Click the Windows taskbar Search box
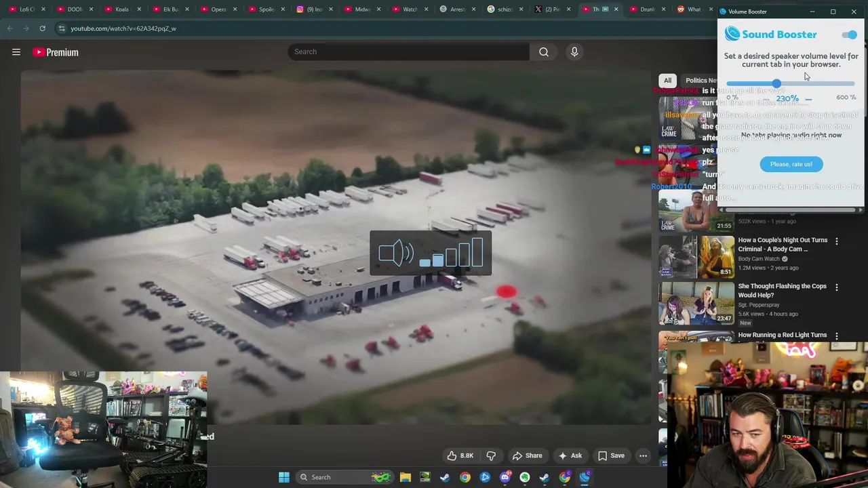The image size is (868, 488). click(x=344, y=477)
